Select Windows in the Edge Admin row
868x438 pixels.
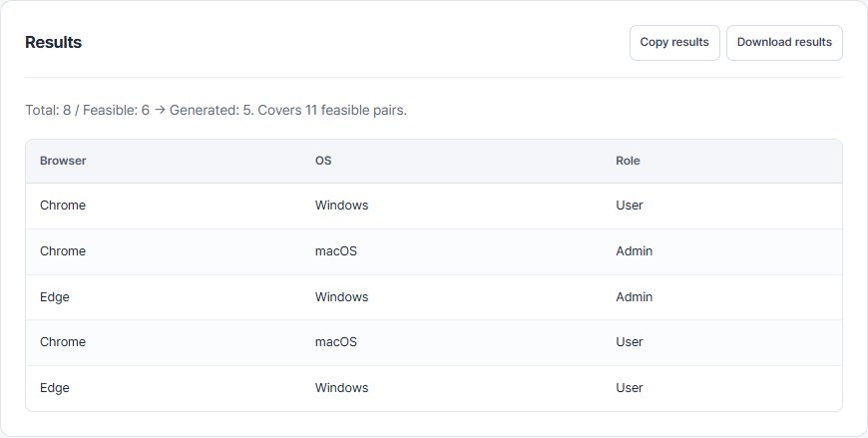tap(341, 297)
